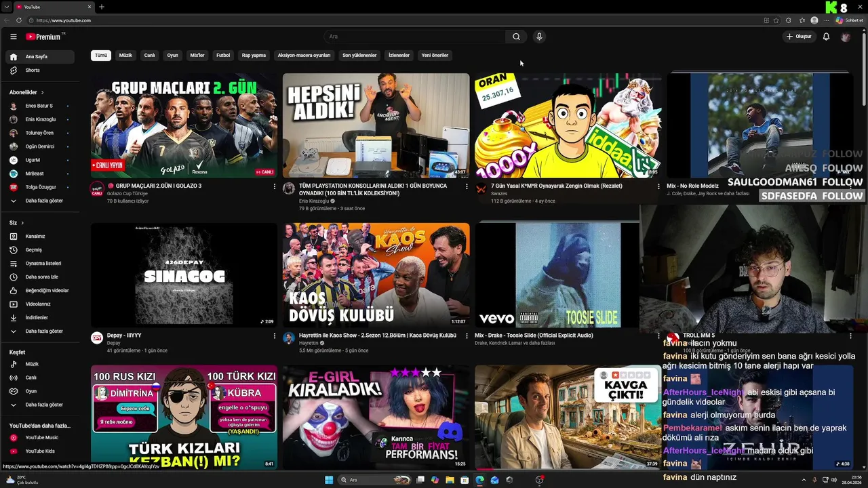Click the Windows Start button
This screenshot has width=868, height=488.
point(329,480)
